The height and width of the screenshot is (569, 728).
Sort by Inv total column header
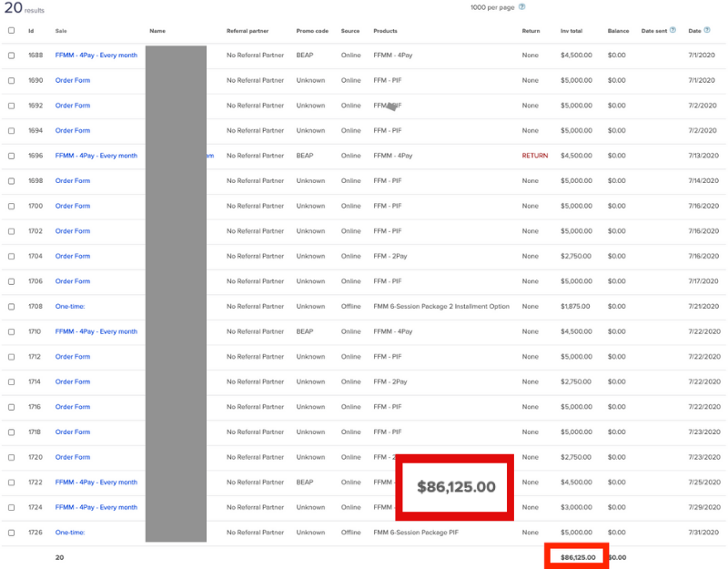click(x=571, y=31)
